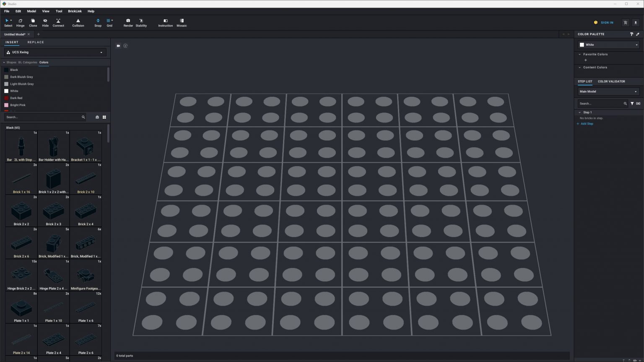The image size is (644, 362).
Task: Activate the Clone tool
Action: pyautogui.click(x=33, y=22)
